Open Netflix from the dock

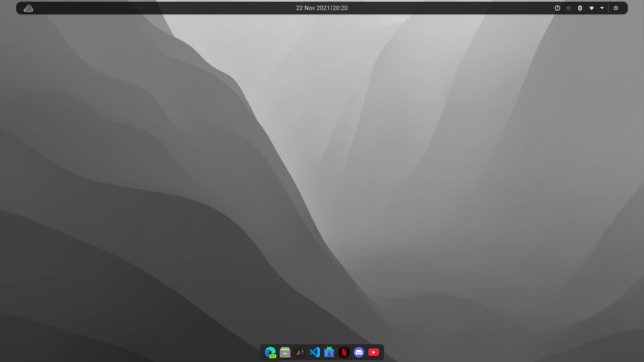point(344,352)
